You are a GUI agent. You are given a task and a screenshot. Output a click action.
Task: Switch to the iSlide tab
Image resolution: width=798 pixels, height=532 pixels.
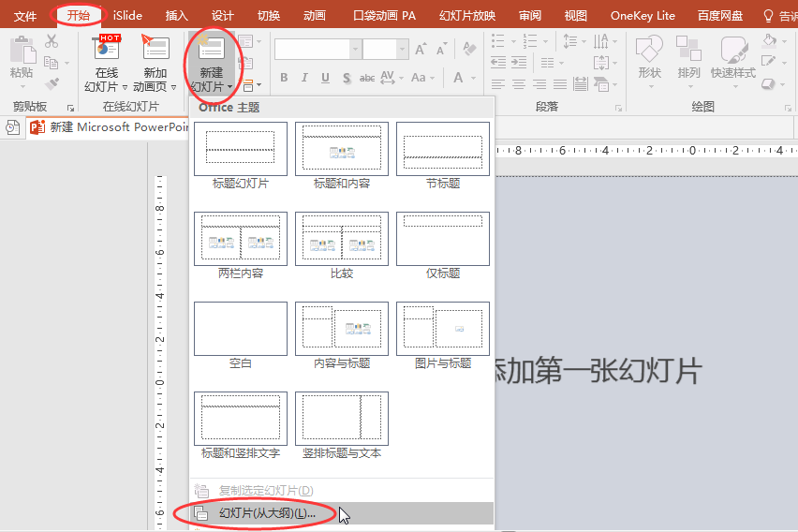tap(127, 16)
